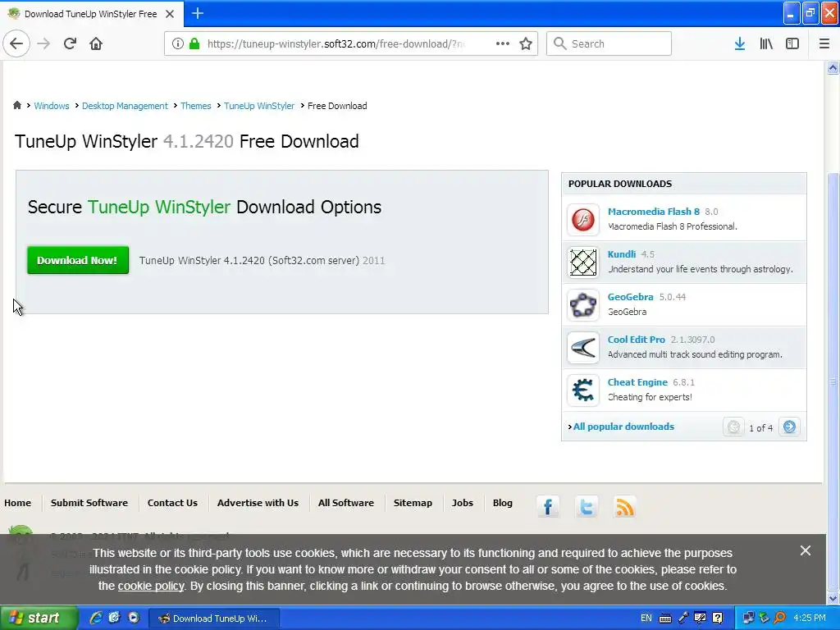Screen dimensions: 840x630
Task: Open the Facebook page icon
Action: click(548, 506)
